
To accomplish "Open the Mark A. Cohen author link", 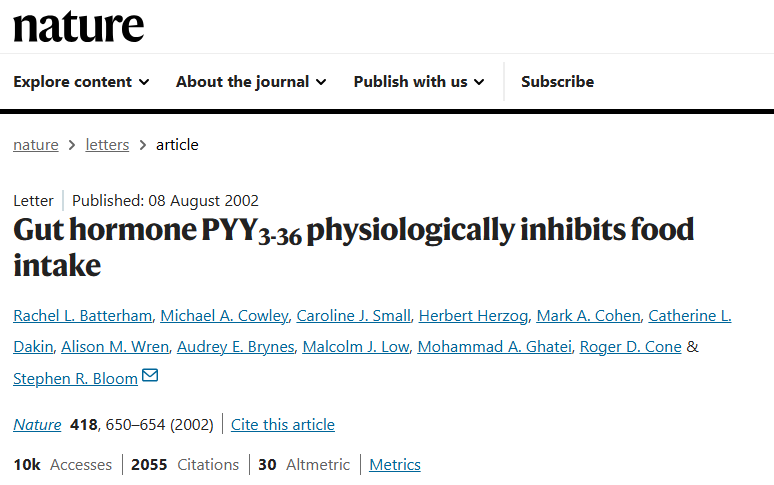I will point(588,316).
